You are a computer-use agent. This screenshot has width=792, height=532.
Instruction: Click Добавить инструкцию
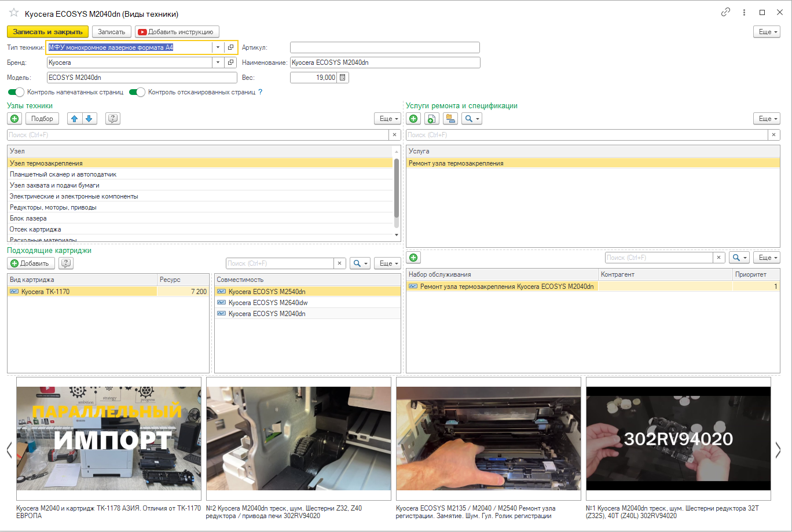(177, 32)
